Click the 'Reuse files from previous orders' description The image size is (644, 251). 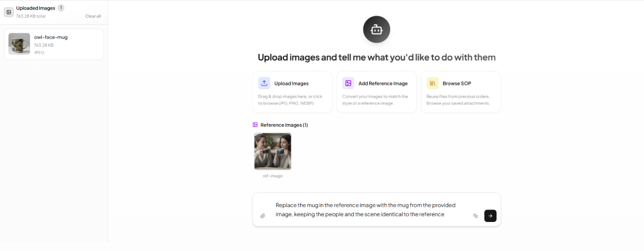(459, 99)
